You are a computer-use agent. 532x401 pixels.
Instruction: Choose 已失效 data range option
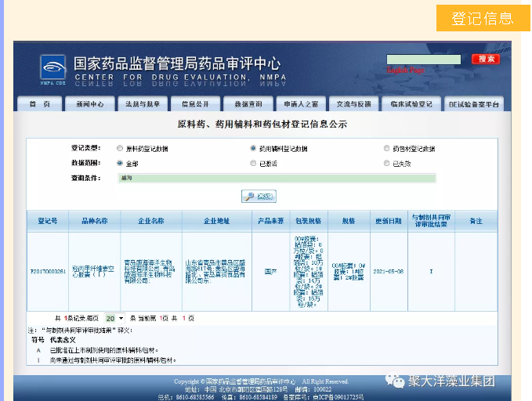pyautogui.click(x=387, y=164)
